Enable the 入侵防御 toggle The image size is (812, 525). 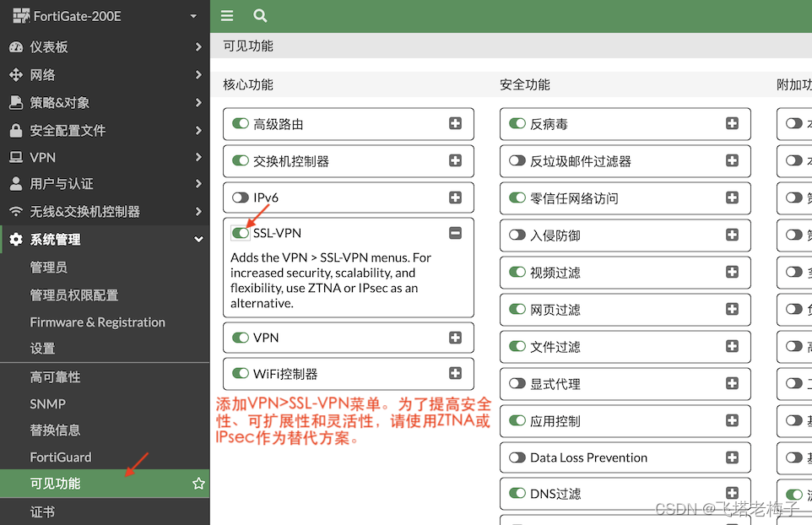point(517,235)
